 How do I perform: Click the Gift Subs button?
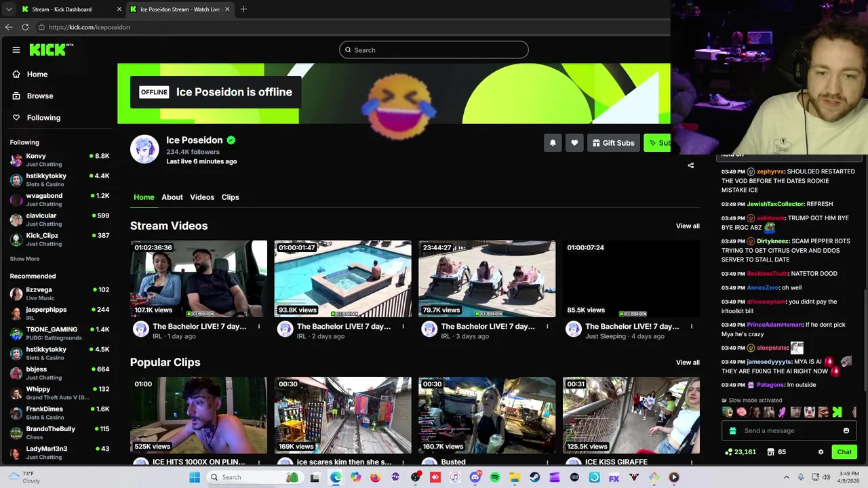(x=614, y=143)
